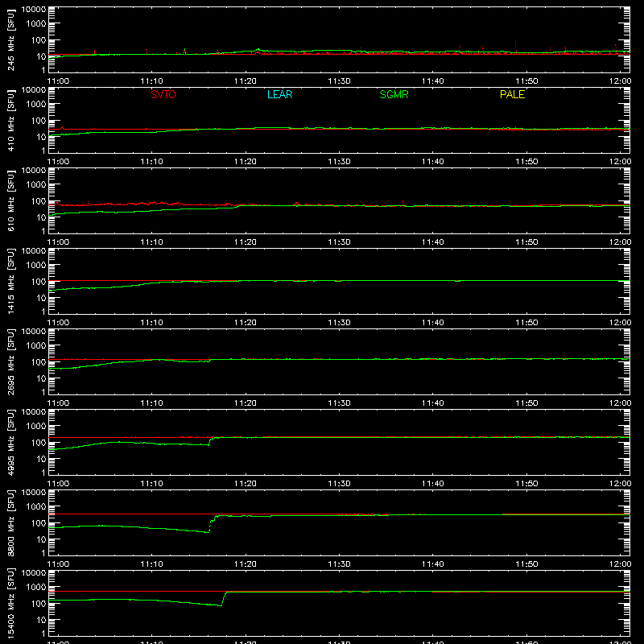Click the red SVTO station legend label

[163, 94]
